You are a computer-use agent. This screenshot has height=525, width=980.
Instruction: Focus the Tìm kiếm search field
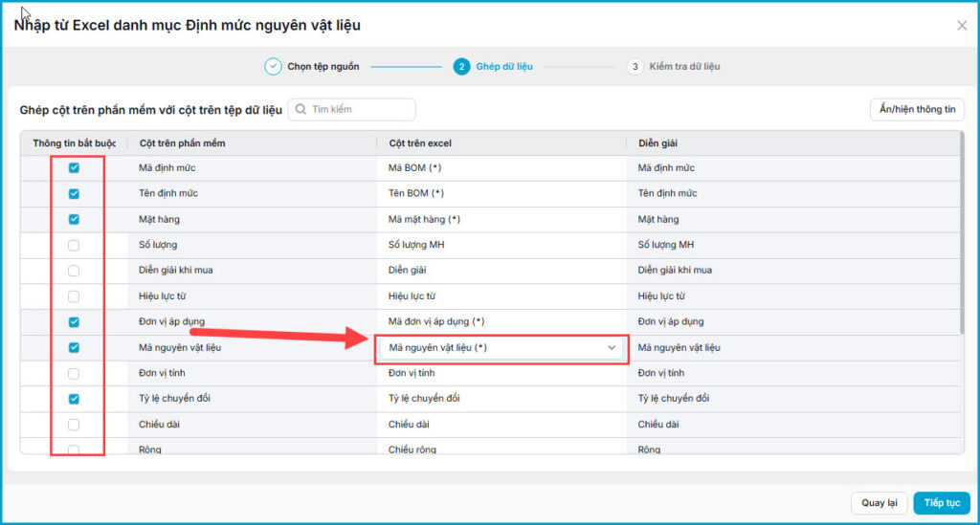[x=352, y=109]
